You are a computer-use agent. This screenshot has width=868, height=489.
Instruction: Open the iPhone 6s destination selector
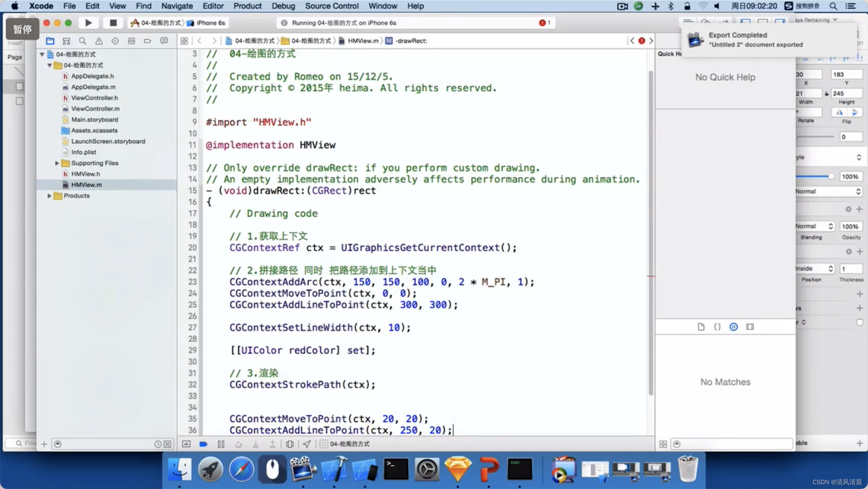pyautogui.click(x=206, y=23)
